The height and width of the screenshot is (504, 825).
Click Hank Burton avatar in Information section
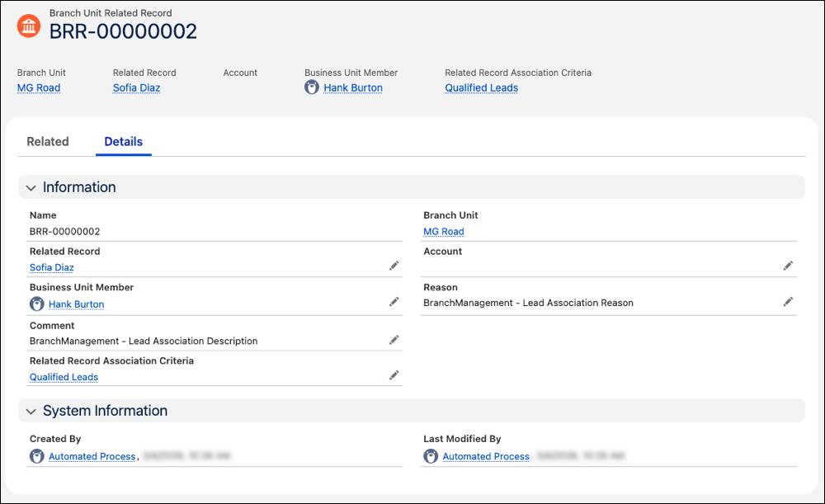[x=37, y=304]
